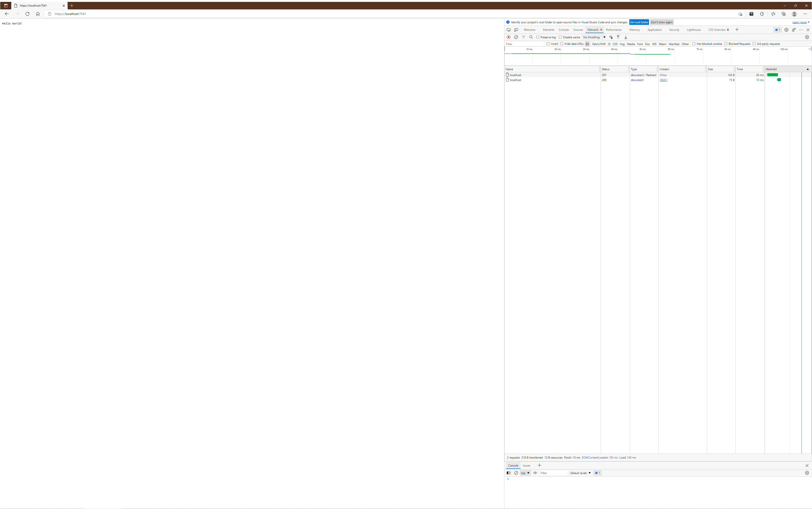
Task: Enable Disable cache checkbox
Action: [x=561, y=37]
